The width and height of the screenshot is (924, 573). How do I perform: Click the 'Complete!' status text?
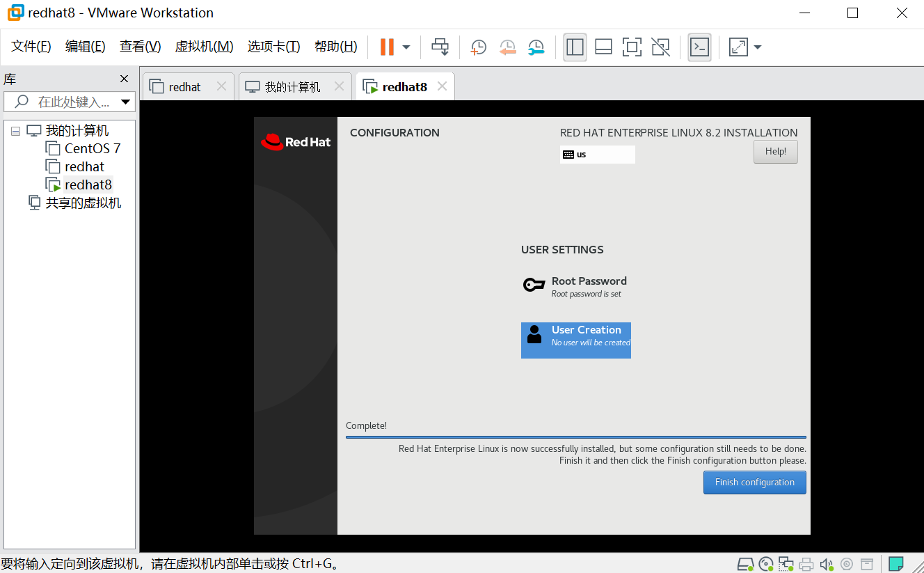coord(367,425)
